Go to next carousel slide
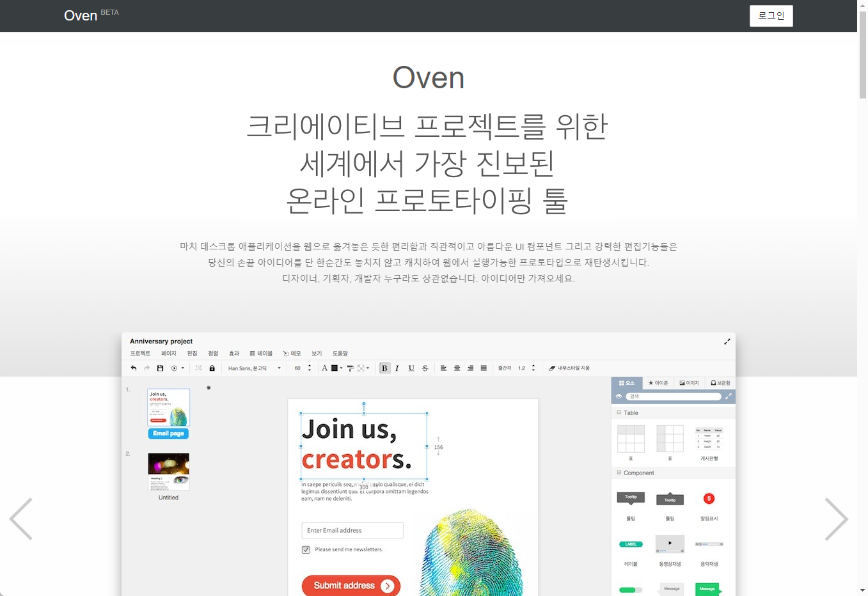 [836, 519]
